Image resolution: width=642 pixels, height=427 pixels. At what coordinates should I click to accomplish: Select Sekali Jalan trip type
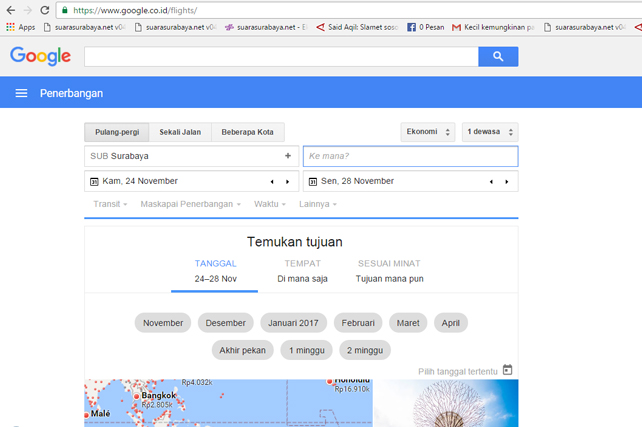point(180,132)
